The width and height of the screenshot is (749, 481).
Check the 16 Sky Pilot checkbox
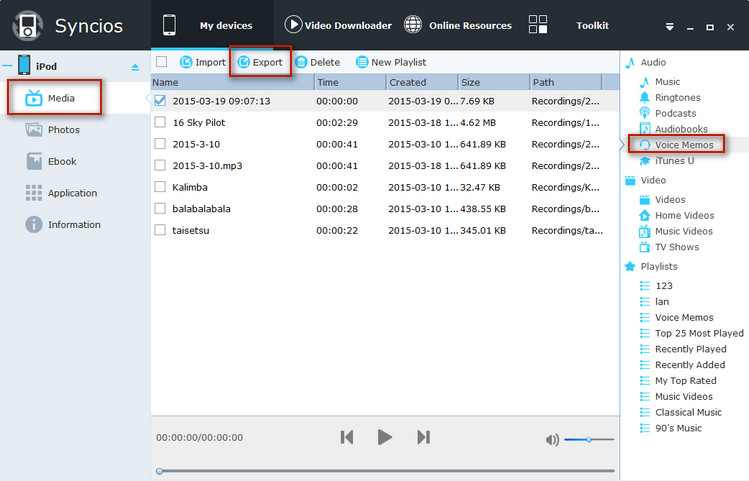tap(160, 122)
